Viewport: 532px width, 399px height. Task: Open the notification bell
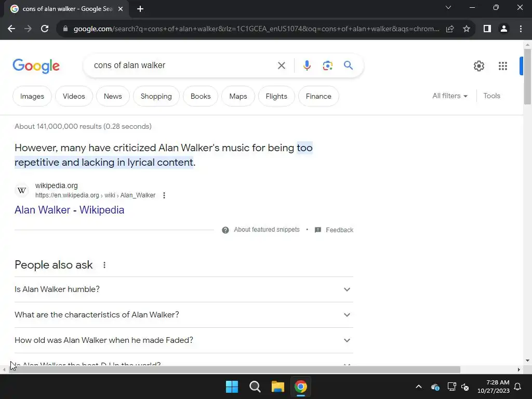(x=518, y=387)
